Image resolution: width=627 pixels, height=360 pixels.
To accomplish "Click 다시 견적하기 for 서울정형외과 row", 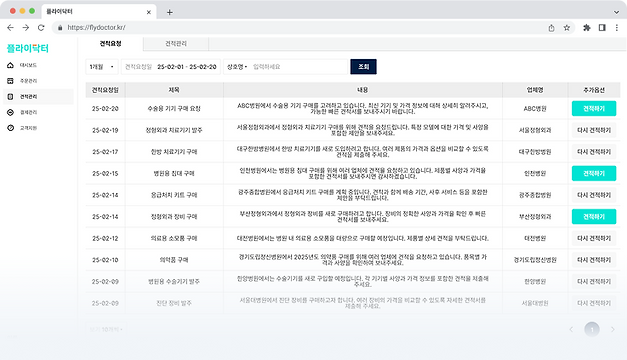I will tap(594, 130).
